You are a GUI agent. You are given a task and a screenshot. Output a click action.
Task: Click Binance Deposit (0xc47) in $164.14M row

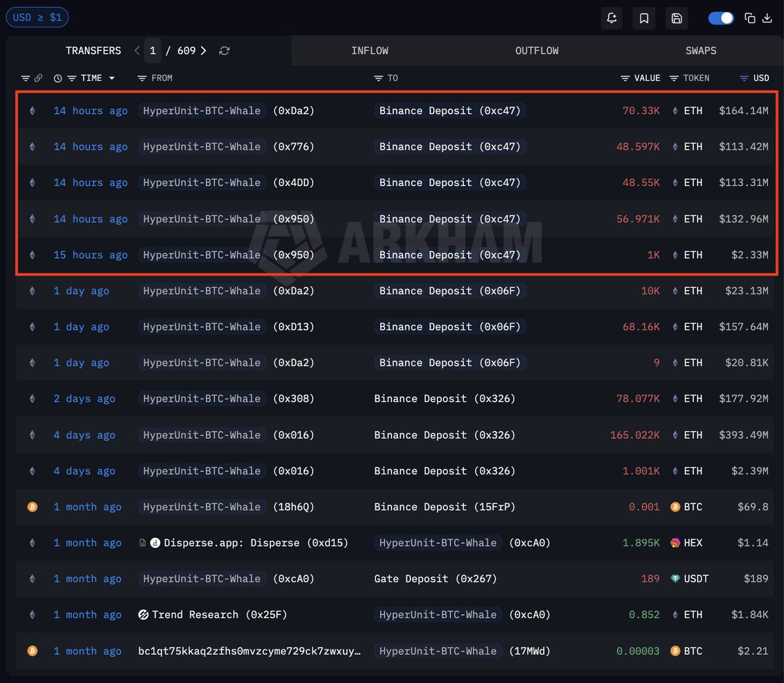[x=450, y=111]
